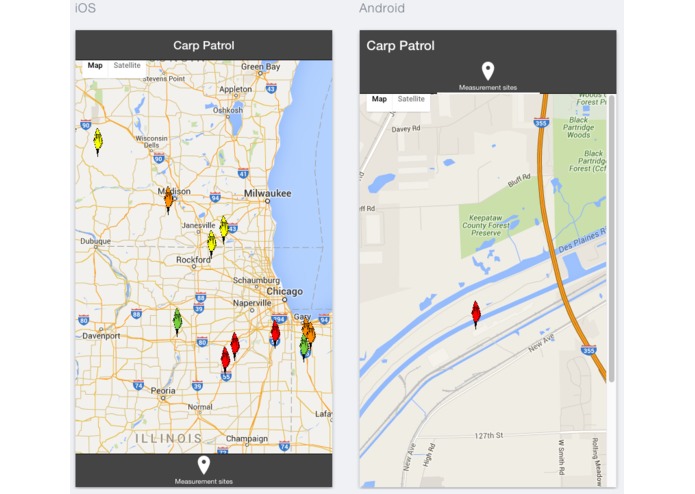This screenshot has width=695, height=494.
Task: Open Measurement sites tab label in iOS
Action: tap(203, 482)
